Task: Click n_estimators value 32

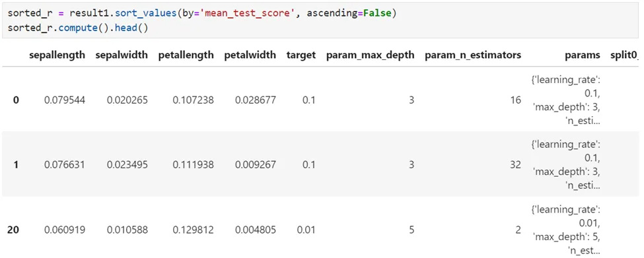Action: click(517, 164)
